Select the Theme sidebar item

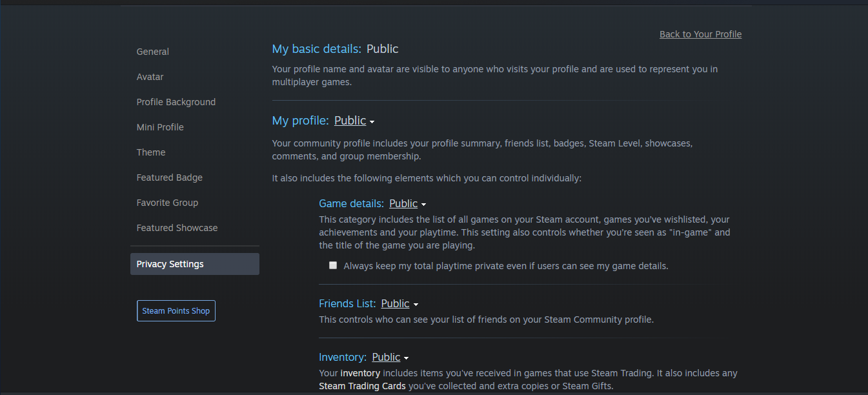coord(150,152)
